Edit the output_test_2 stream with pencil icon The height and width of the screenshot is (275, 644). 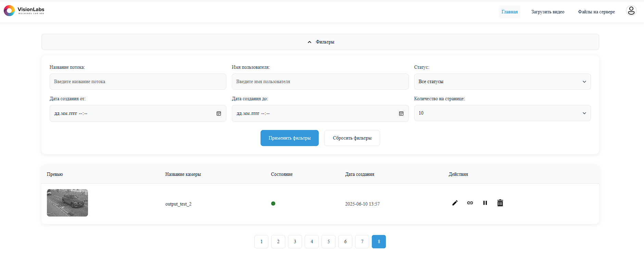(x=455, y=203)
